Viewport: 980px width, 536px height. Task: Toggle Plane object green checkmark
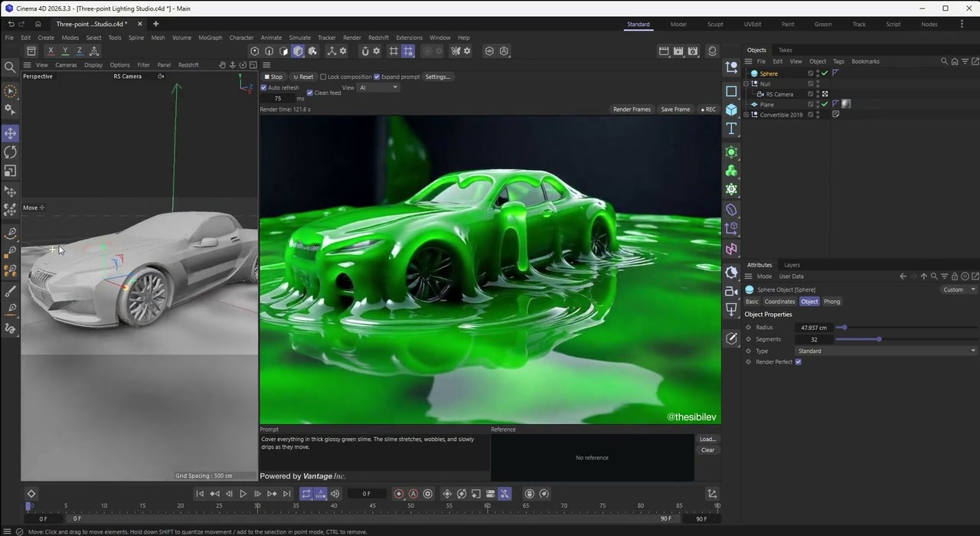(825, 104)
